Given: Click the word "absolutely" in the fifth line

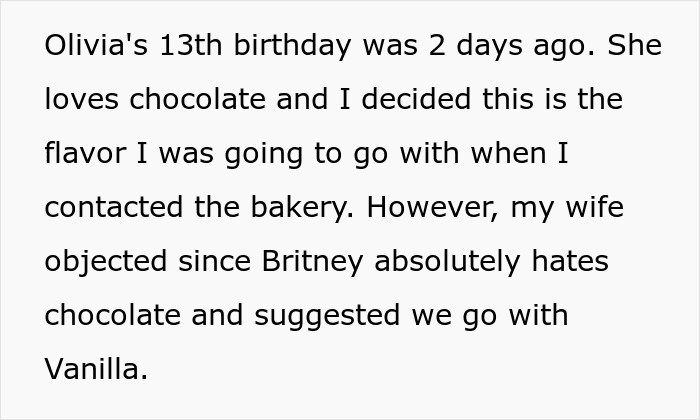Looking at the screenshot, I should (x=447, y=263).
